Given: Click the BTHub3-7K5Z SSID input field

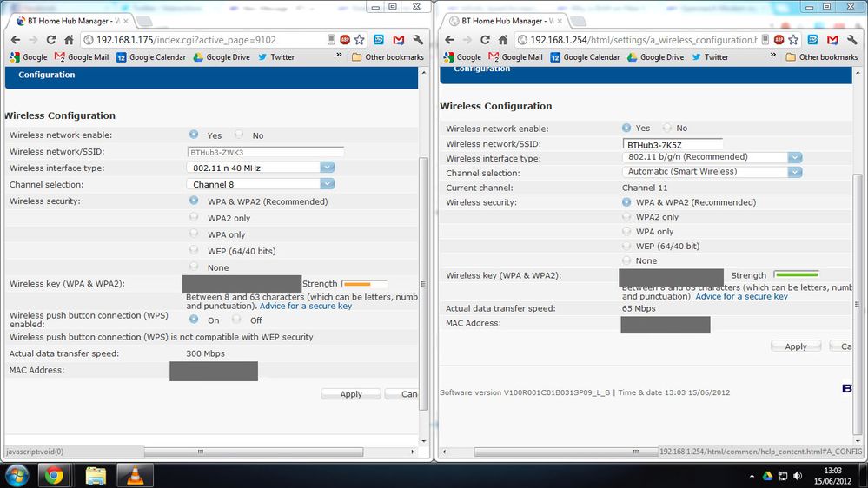Looking at the screenshot, I should [673, 144].
